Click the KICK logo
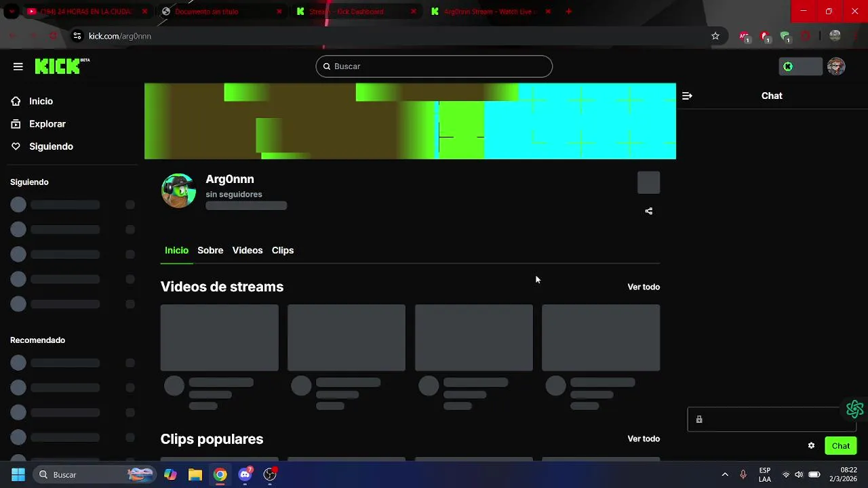Screen dimensions: 868x488 [62, 66]
